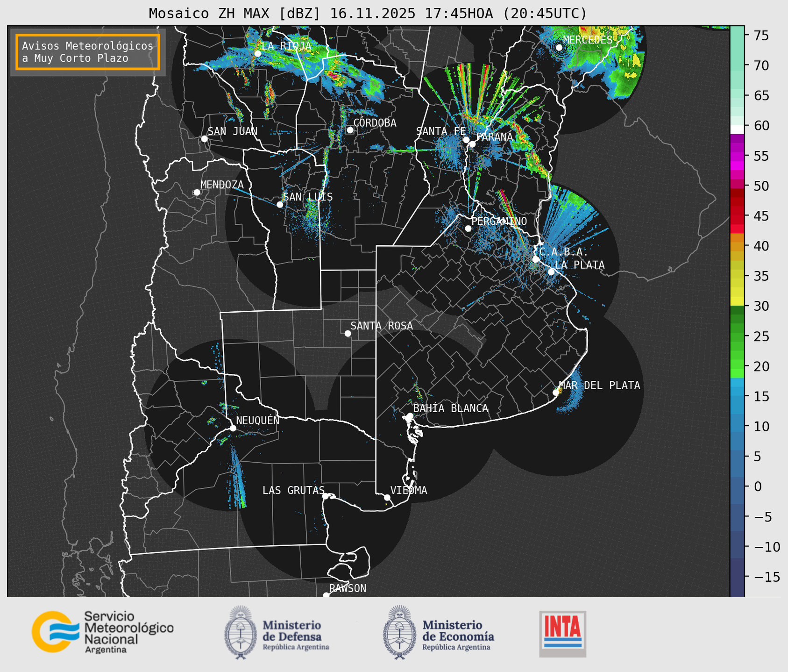Image resolution: width=788 pixels, height=672 pixels.
Task: Click the INTA logo
Action: coord(562,634)
